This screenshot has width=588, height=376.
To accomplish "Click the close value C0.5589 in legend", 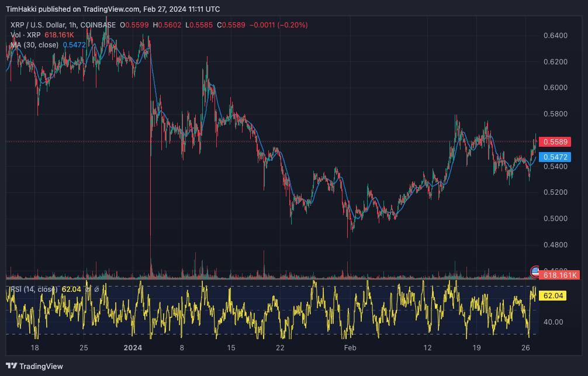I will point(231,25).
